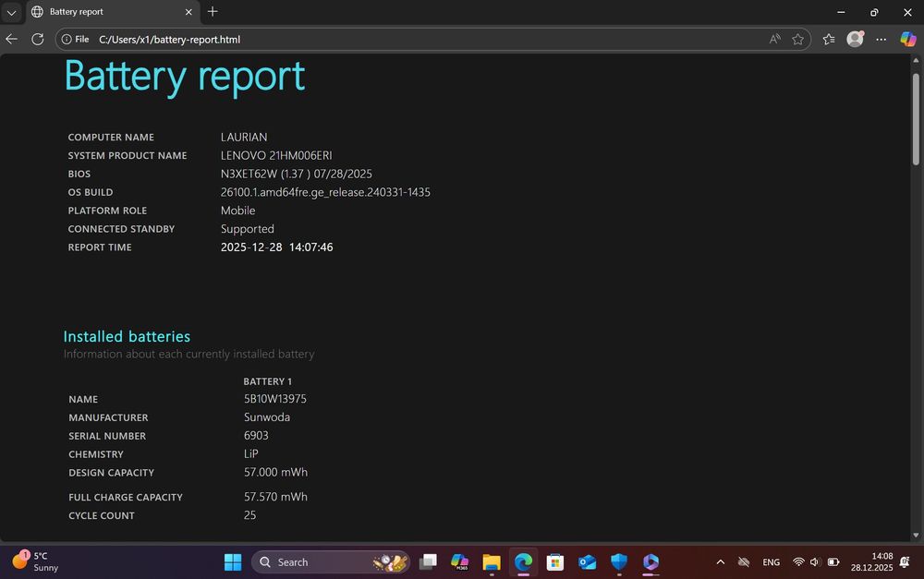Click the cloud sync-off tray icon
924x579 pixels.
point(744,562)
